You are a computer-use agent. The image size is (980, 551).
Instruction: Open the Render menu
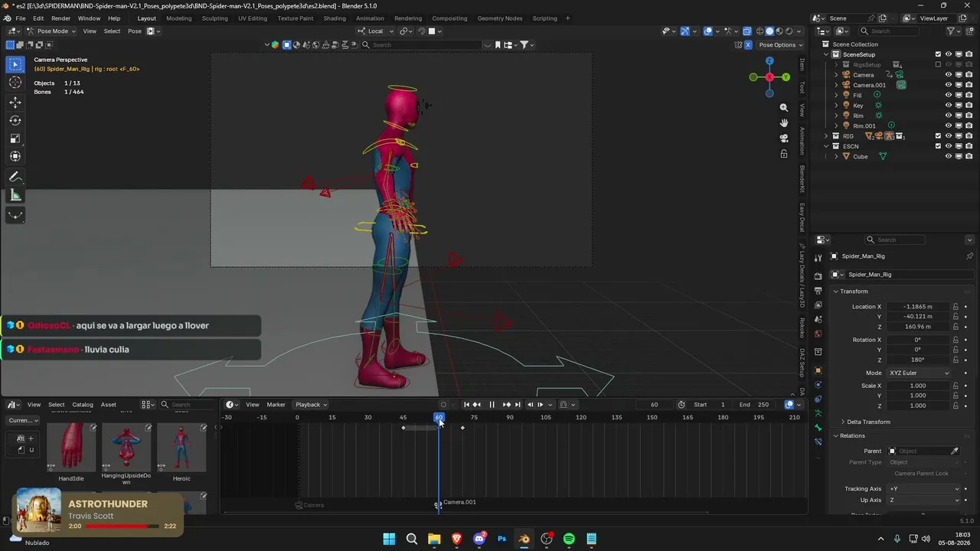tap(60, 18)
